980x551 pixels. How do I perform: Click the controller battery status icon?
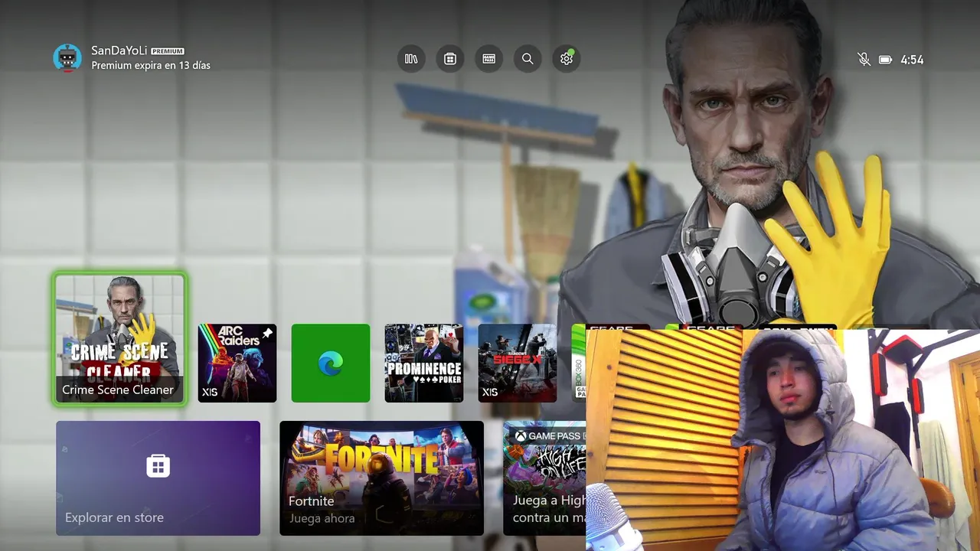tap(886, 60)
